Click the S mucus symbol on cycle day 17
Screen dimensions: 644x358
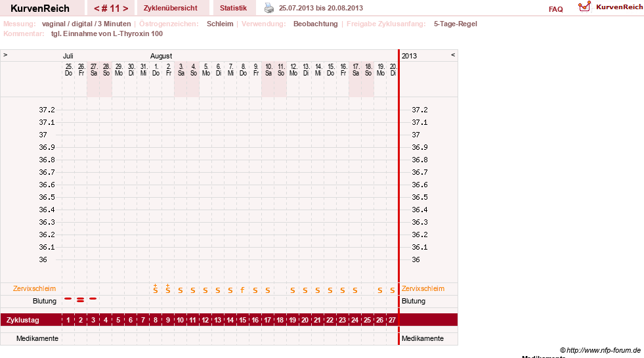click(x=268, y=290)
